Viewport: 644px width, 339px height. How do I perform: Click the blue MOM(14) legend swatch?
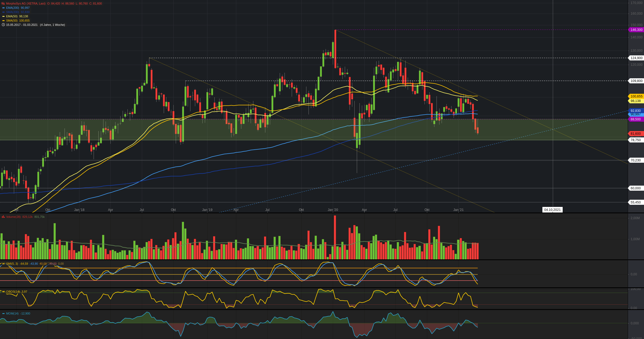point(3,314)
